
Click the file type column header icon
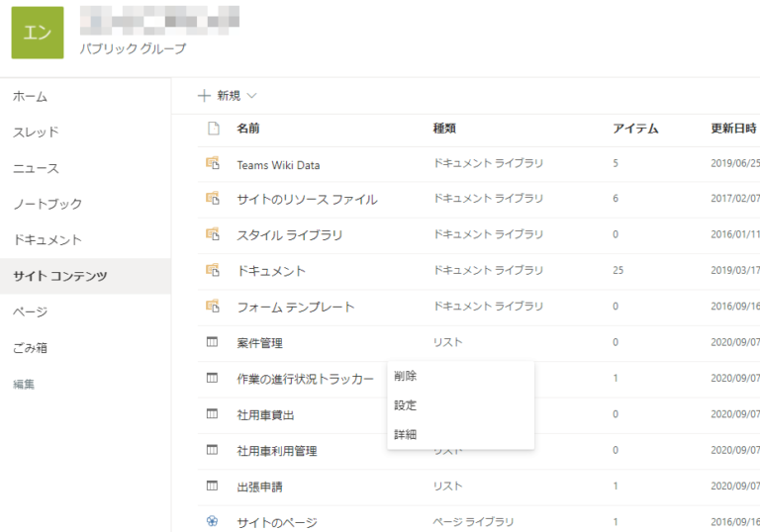[x=212, y=128]
